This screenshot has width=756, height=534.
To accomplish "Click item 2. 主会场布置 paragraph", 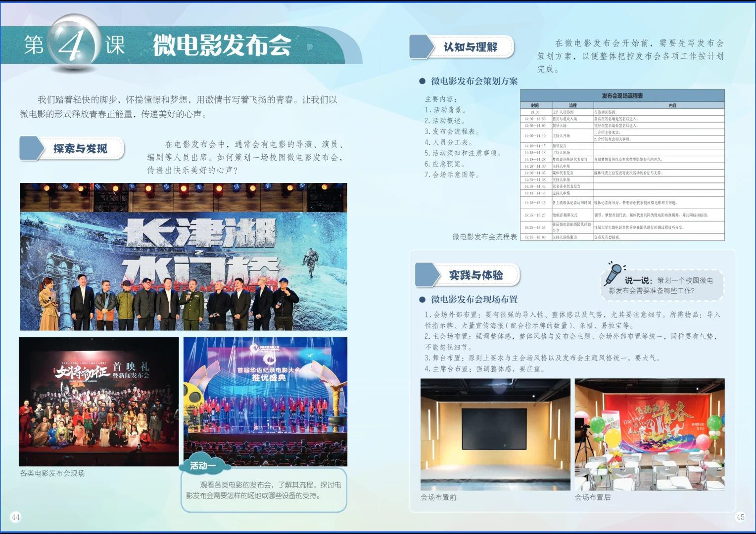I will (571, 342).
